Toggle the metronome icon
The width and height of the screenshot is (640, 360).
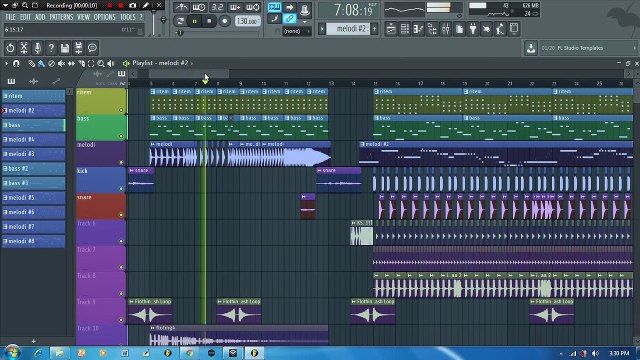pos(181,7)
